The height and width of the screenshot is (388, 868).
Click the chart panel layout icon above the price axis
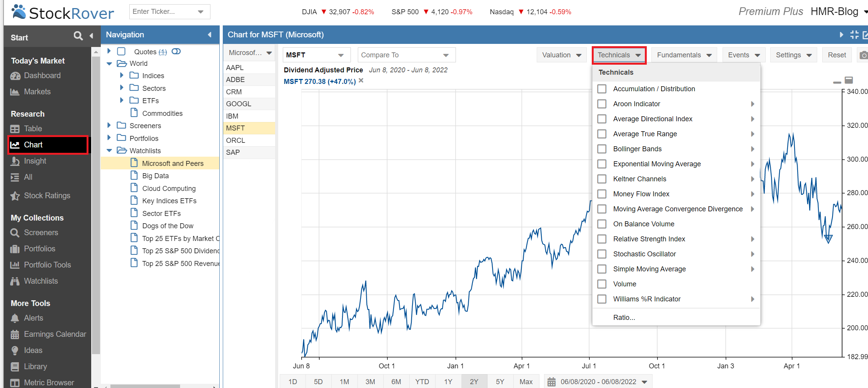pyautogui.click(x=849, y=80)
